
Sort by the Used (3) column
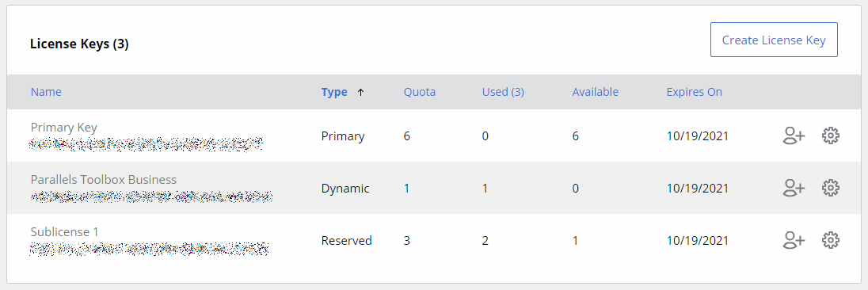503,92
